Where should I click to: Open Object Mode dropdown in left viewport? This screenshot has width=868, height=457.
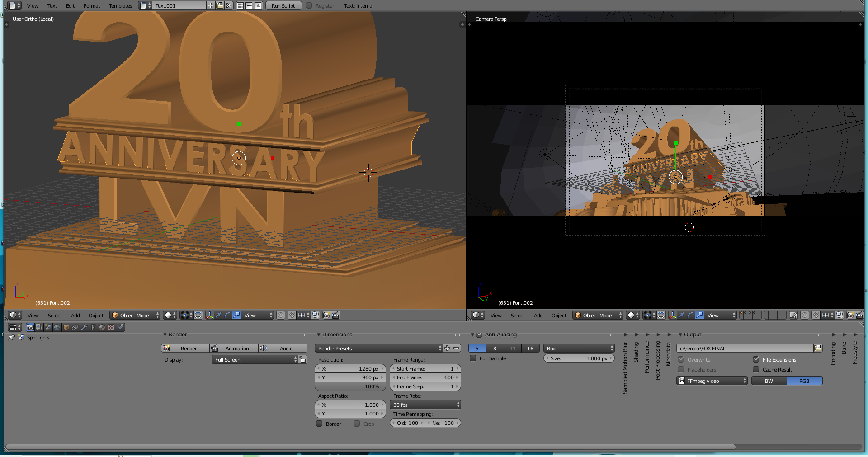(135, 315)
